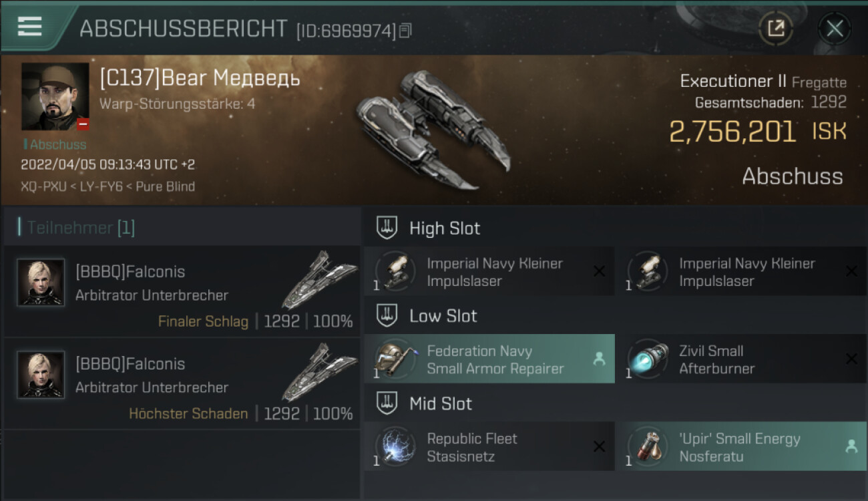Click the Mid Slot shield icon
The width and height of the screenshot is (868, 501).
(387, 403)
